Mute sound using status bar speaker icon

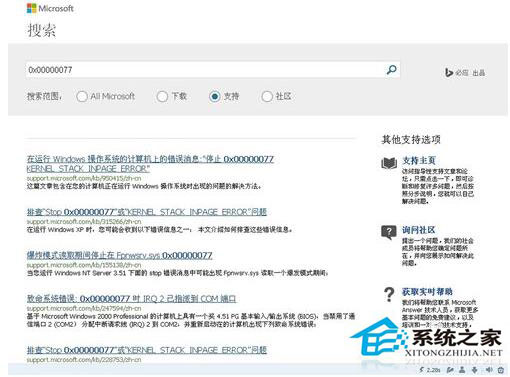point(489,370)
